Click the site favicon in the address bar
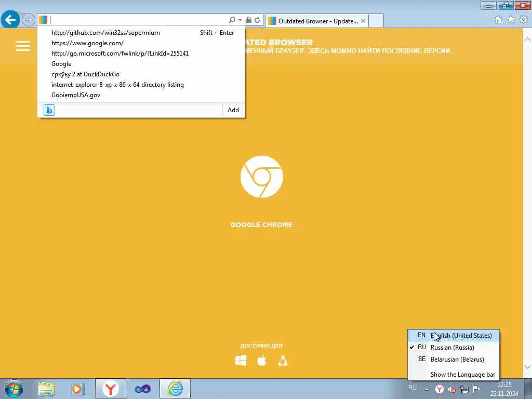 [x=43, y=20]
